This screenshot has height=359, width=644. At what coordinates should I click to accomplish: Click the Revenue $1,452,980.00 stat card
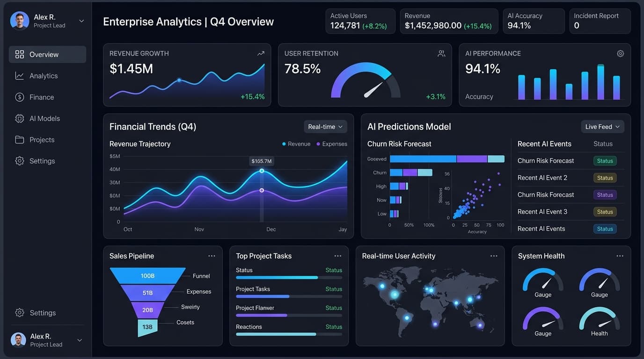pyautogui.click(x=449, y=21)
